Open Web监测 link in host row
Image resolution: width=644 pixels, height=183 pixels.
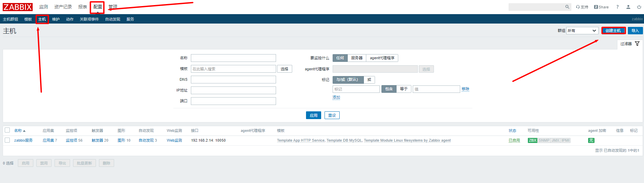pos(174,140)
